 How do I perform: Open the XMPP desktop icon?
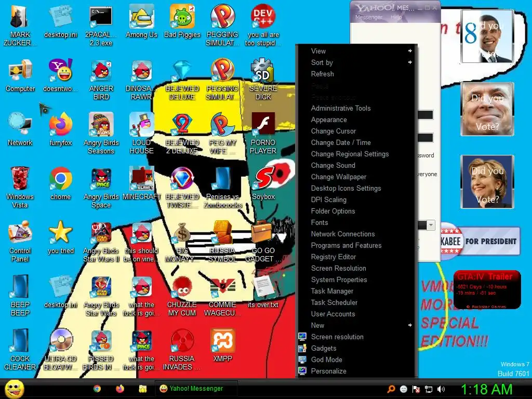pyautogui.click(x=222, y=345)
